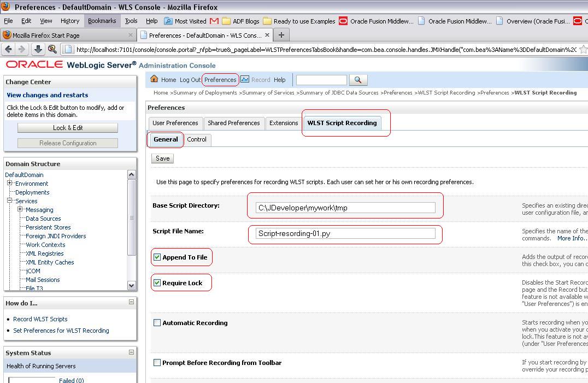Open the Tools menu
This screenshot has height=383, width=588.
tap(131, 21)
